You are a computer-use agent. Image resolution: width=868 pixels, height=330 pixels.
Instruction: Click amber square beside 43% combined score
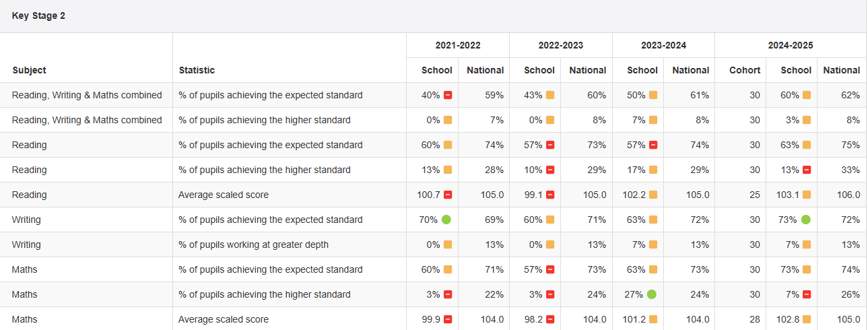(550, 96)
